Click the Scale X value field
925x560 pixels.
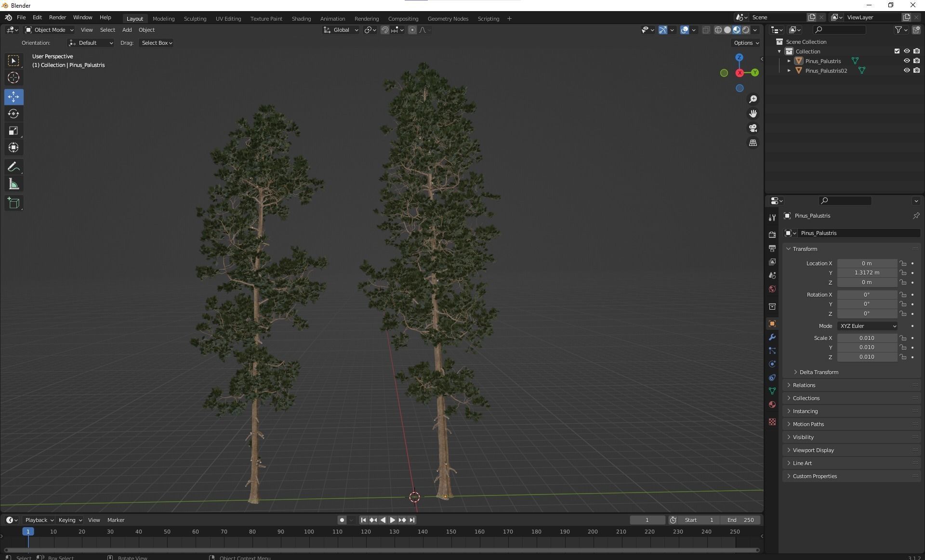(866, 338)
